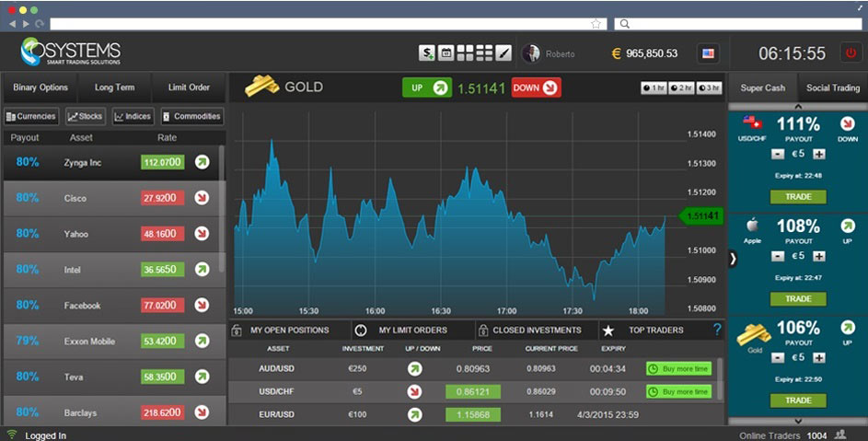Switch to four-square grid layout icon
The image size is (868, 441).
(465, 53)
